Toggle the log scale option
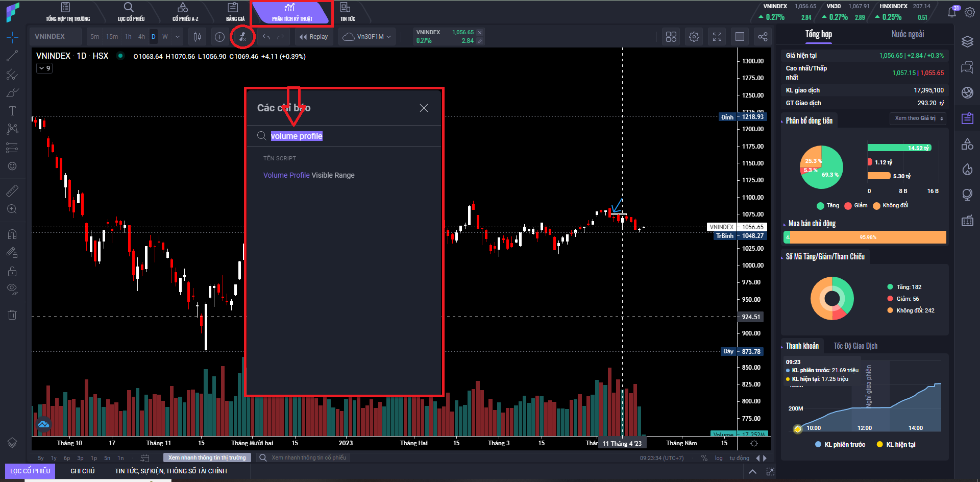This screenshot has height=482, width=980. click(719, 458)
